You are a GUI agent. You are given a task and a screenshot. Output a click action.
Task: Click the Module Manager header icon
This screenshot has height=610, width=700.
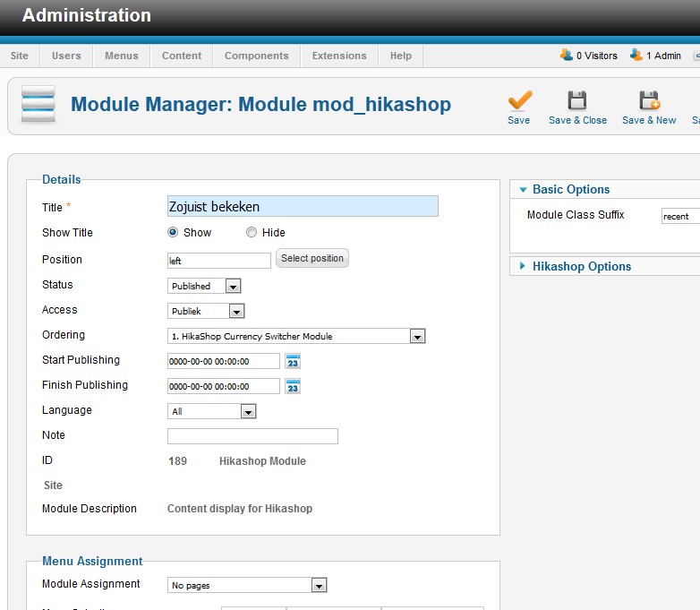[x=38, y=105]
